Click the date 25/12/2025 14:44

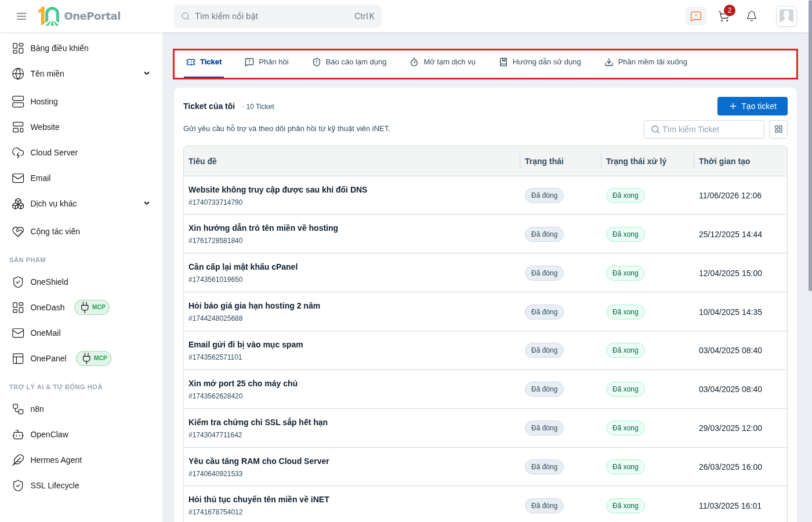730,234
